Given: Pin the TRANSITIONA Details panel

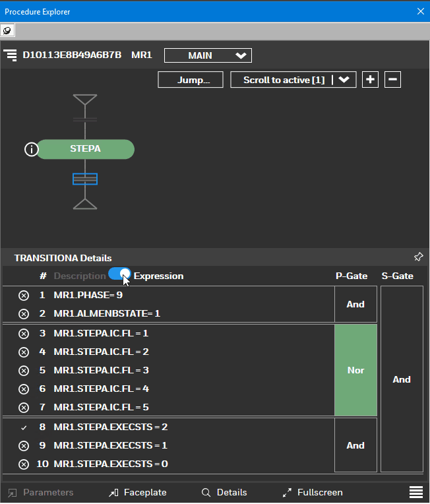Looking at the screenshot, I should (x=418, y=257).
